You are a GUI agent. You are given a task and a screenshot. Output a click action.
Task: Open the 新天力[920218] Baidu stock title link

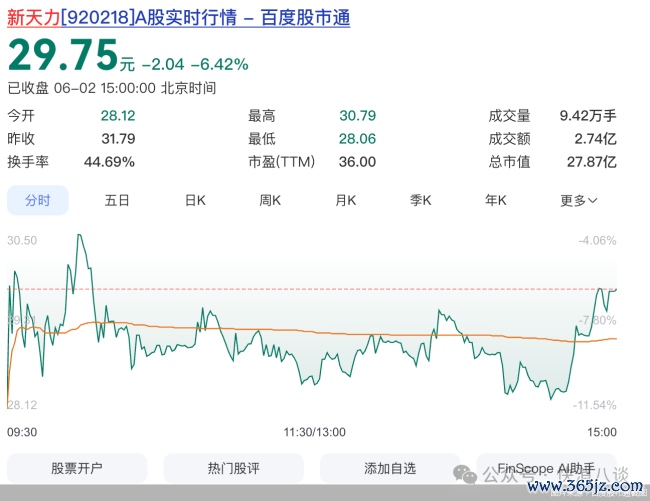pos(179,18)
